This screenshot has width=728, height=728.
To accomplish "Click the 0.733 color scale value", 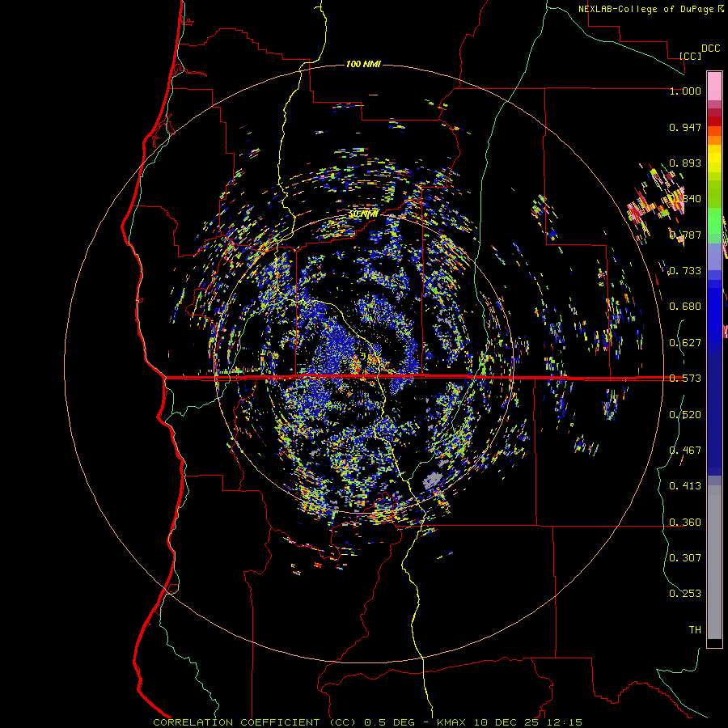I will click(685, 271).
